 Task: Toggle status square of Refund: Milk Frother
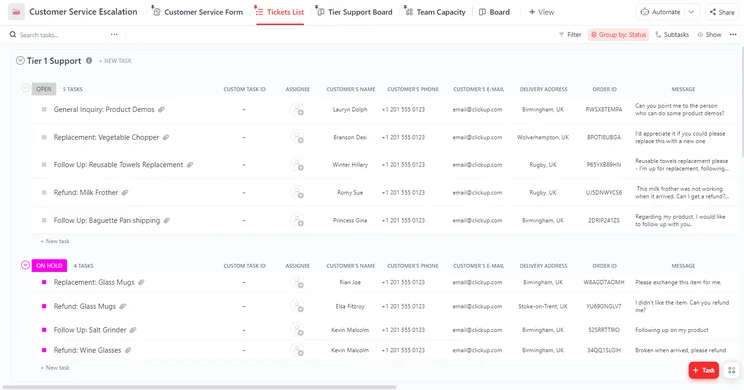44,193
